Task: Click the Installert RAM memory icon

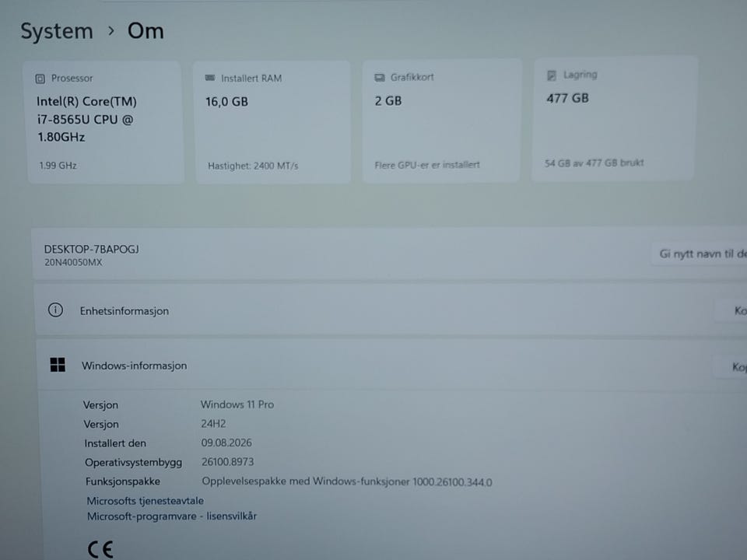Action: click(x=210, y=78)
